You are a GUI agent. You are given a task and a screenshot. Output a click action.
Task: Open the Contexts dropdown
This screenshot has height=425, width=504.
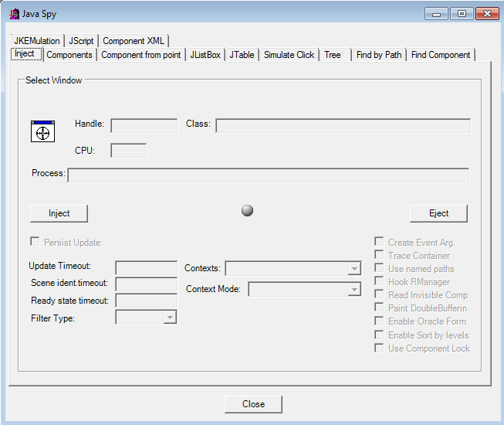353,269
